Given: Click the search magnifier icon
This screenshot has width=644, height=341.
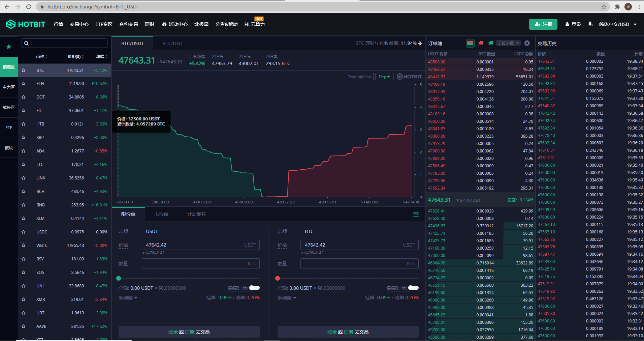Looking at the screenshot, I should click(27, 43).
